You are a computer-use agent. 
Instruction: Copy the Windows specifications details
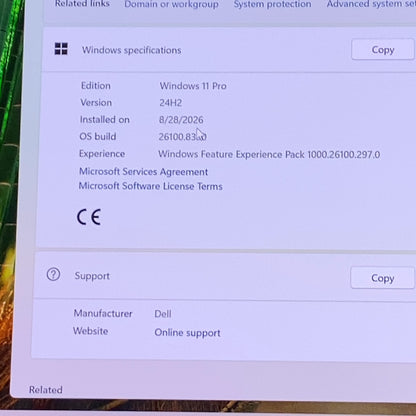click(x=383, y=50)
